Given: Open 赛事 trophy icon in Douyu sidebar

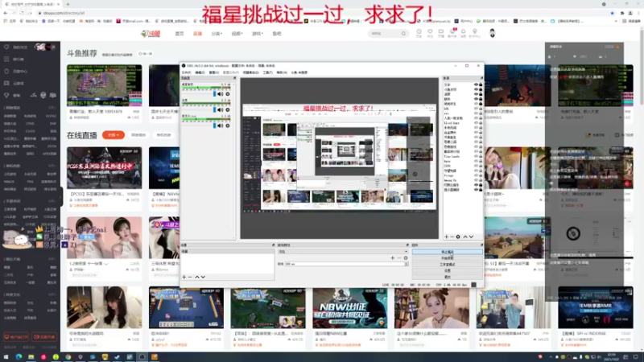Looking at the screenshot, I should coord(6,95).
